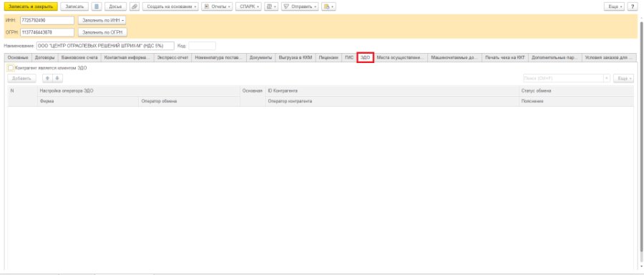
Task: Open the 'Отчеты' dropdown menu
Action: pyautogui.click(x=217, y=6)
